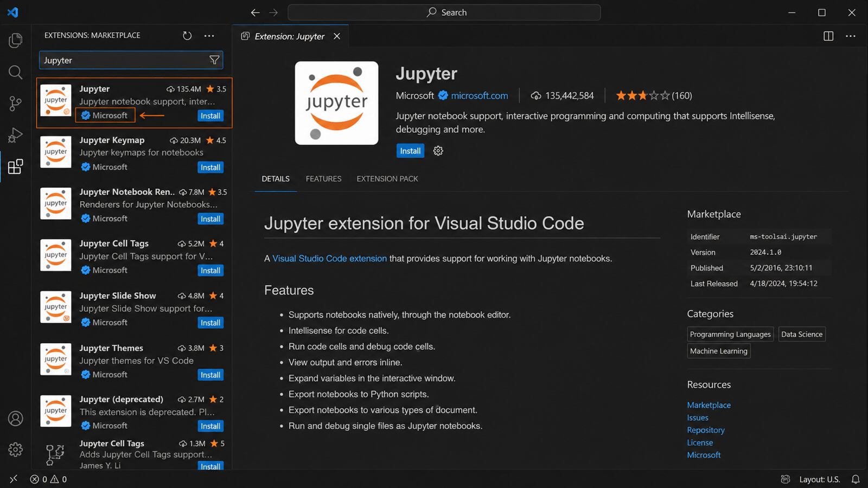Install the Jupyter Keymap extension

210,168
